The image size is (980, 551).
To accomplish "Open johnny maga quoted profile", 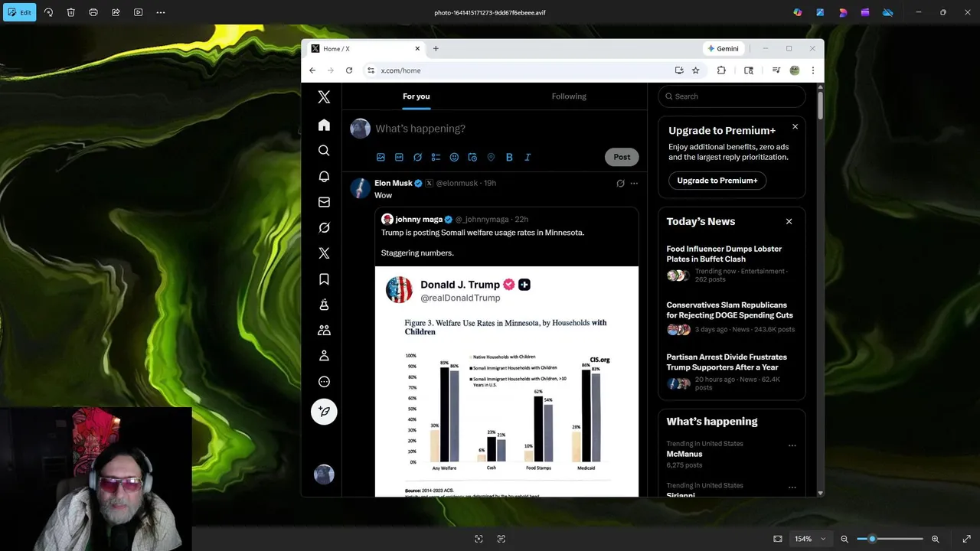I will [x=419, y=220].
